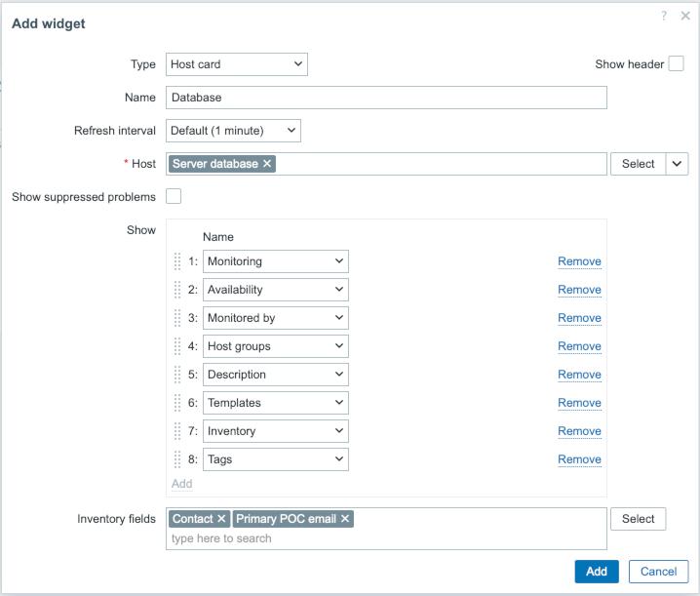Open row 8 Tags dropdown
This screenshot has height=596, width=700.
[x=276, y=459]
